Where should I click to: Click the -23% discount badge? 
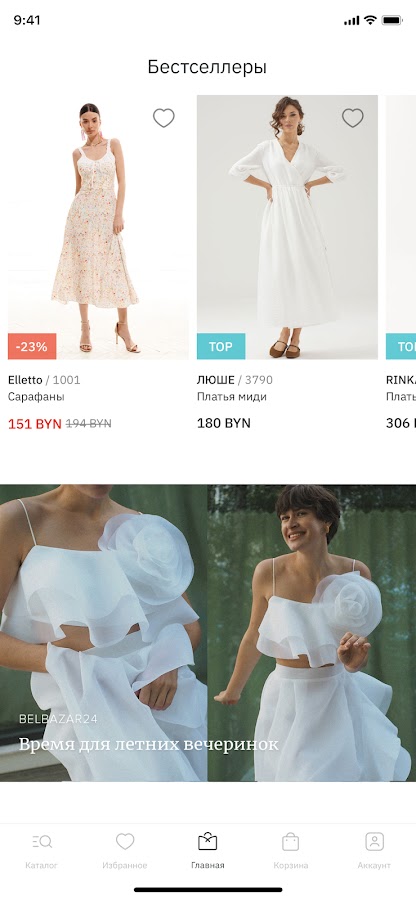[x=32, y=346]
